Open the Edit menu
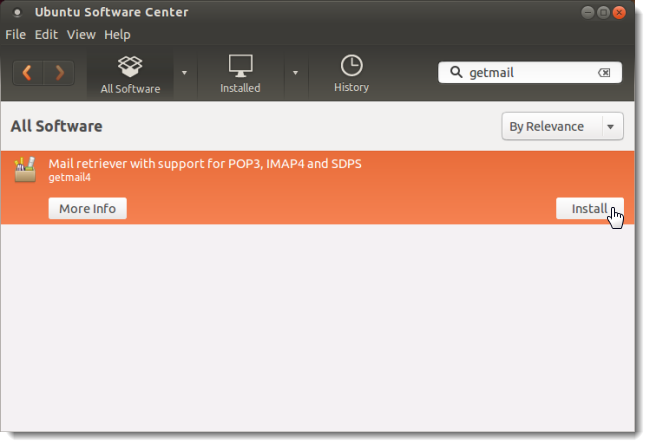Screen dimensions: 650x447 click(46, 34)
